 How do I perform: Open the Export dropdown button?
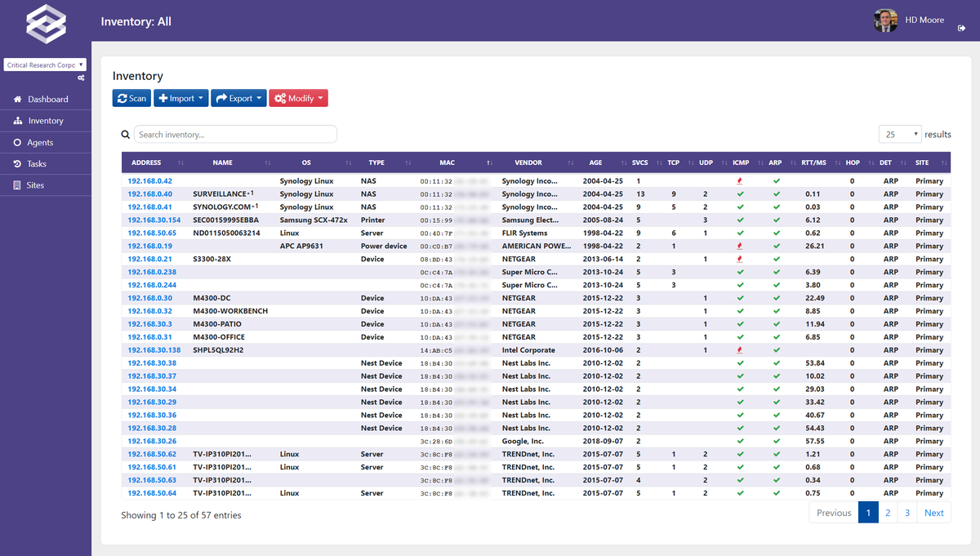(x=238, y=98)
